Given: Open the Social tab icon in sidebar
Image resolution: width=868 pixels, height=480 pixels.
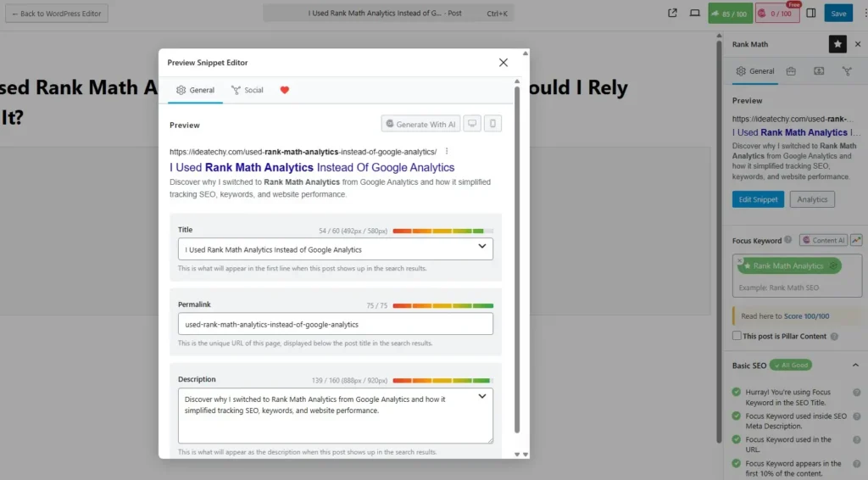Looking at the screenshot, I should point(847,71).
